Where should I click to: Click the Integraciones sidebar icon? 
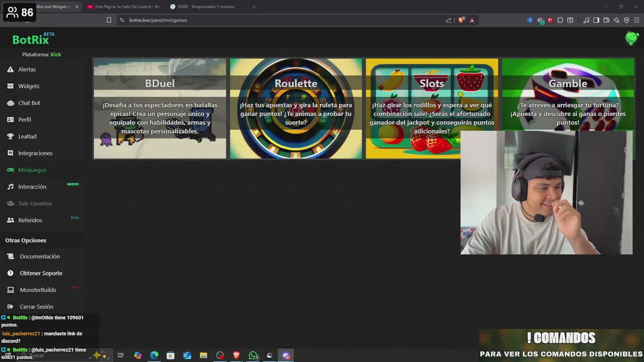(x=10, y=153)
